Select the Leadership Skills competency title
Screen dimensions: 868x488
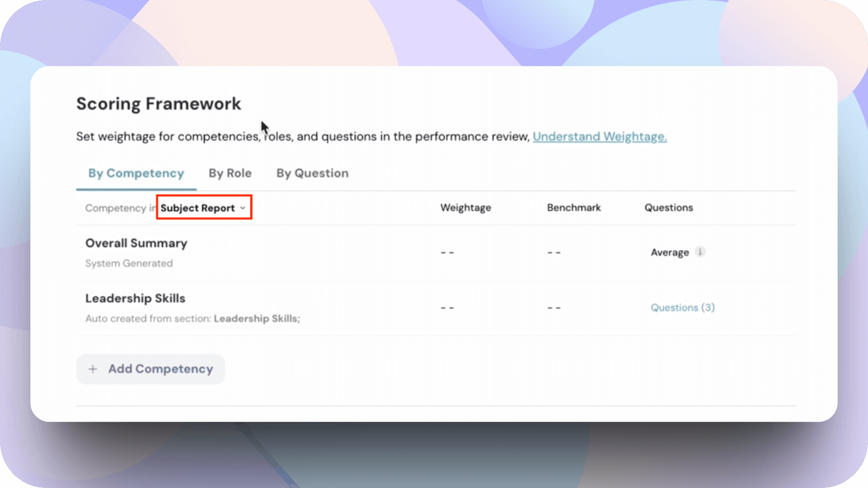coord(135,299)
